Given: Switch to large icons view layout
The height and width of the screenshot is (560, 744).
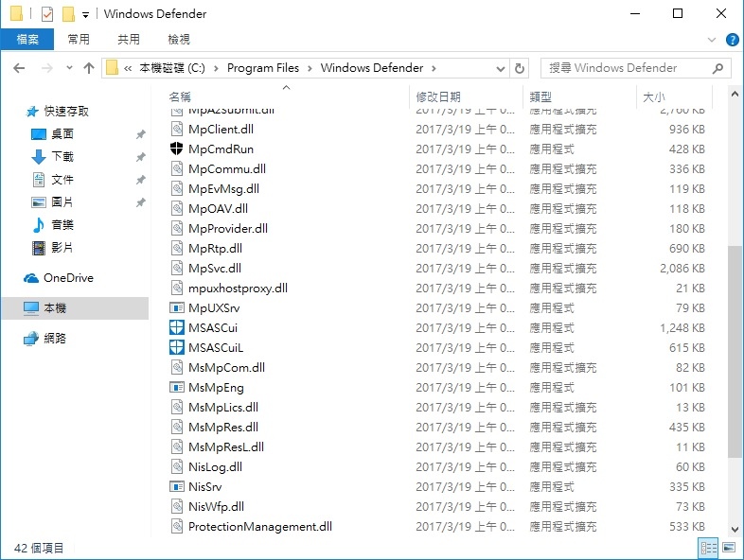Looking at the screenshot, I should [729, 548].
